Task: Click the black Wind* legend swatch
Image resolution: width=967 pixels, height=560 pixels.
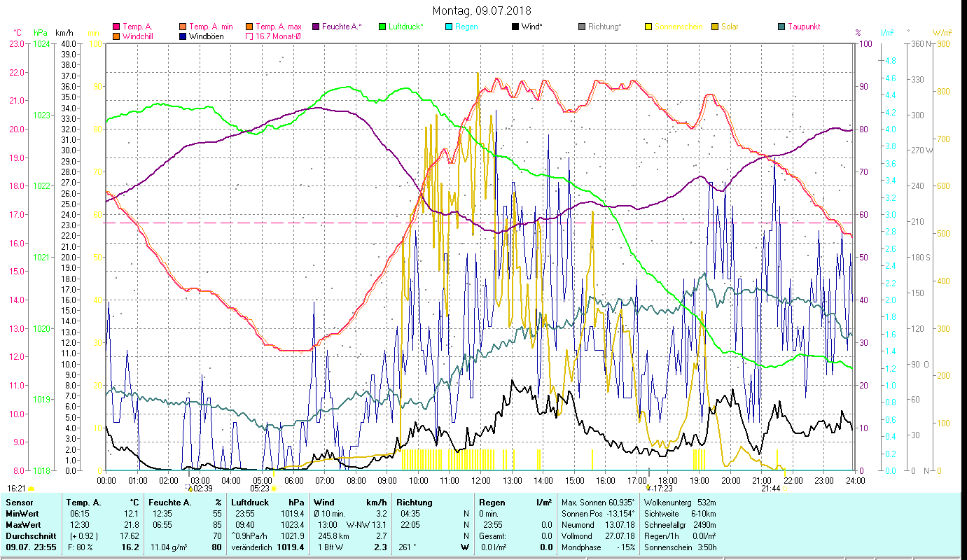Action: tap(515, 27)
